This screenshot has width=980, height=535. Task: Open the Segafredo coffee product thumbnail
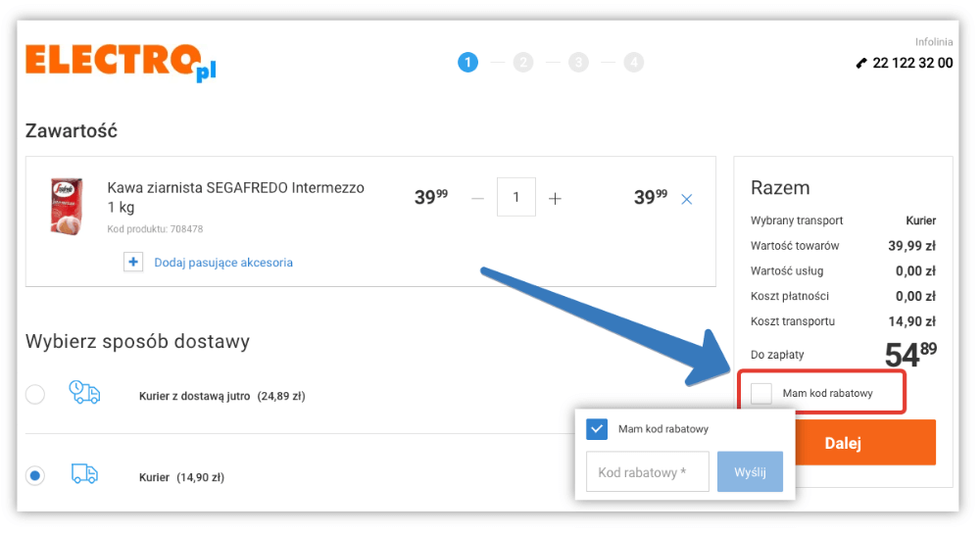67,206
